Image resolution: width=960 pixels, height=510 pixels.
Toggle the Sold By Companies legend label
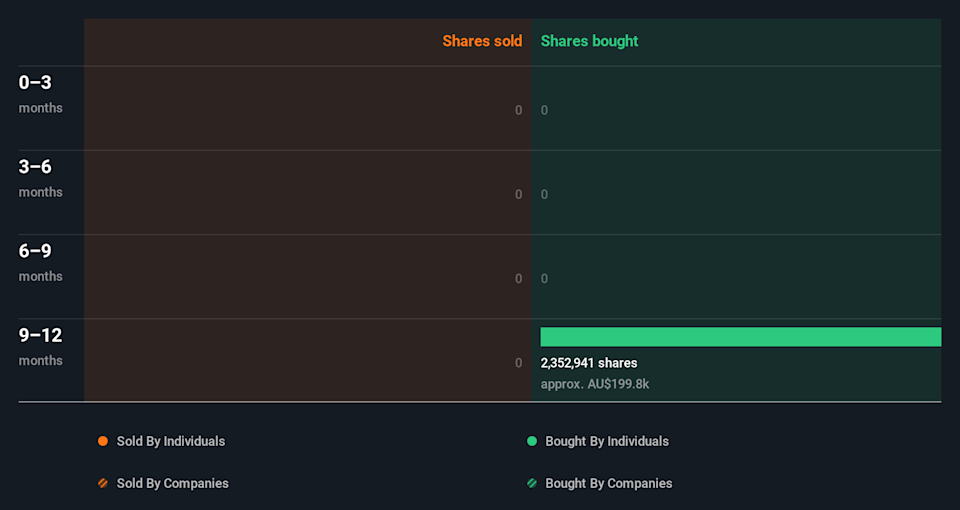tap(172, 483)
